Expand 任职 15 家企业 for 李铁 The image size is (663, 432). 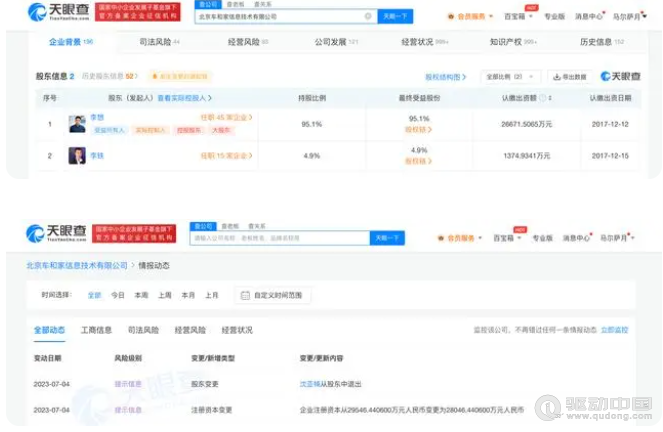(x=226, y=156)
